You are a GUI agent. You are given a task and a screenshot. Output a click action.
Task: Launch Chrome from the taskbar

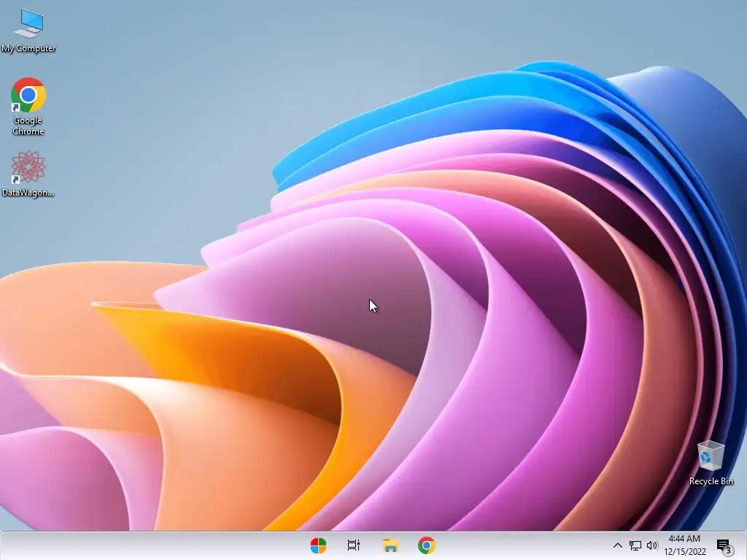426,545
